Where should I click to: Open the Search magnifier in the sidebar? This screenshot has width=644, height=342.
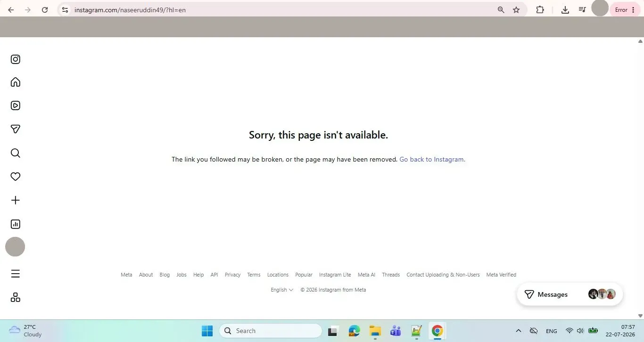pyautogui.click(x=16, y=153)
